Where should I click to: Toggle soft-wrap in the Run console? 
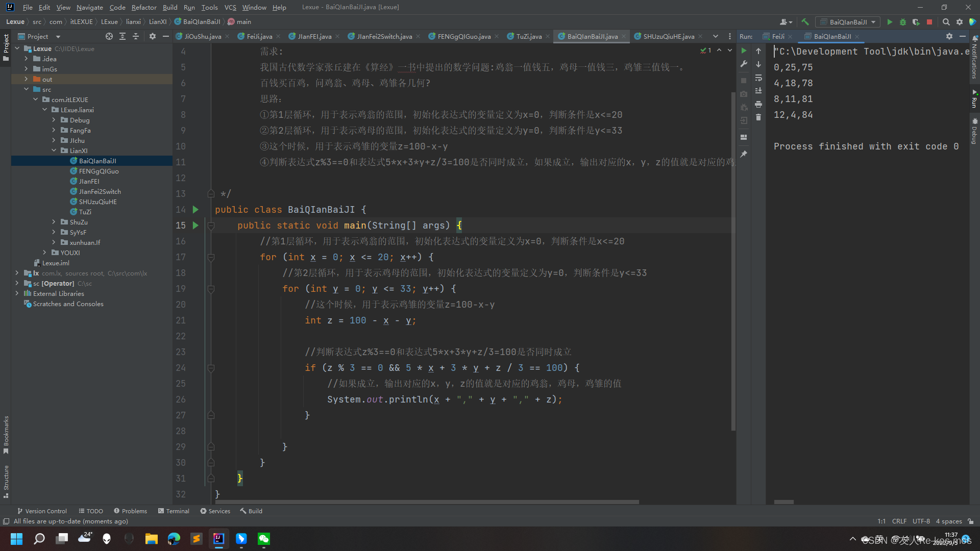click(758, 78)
